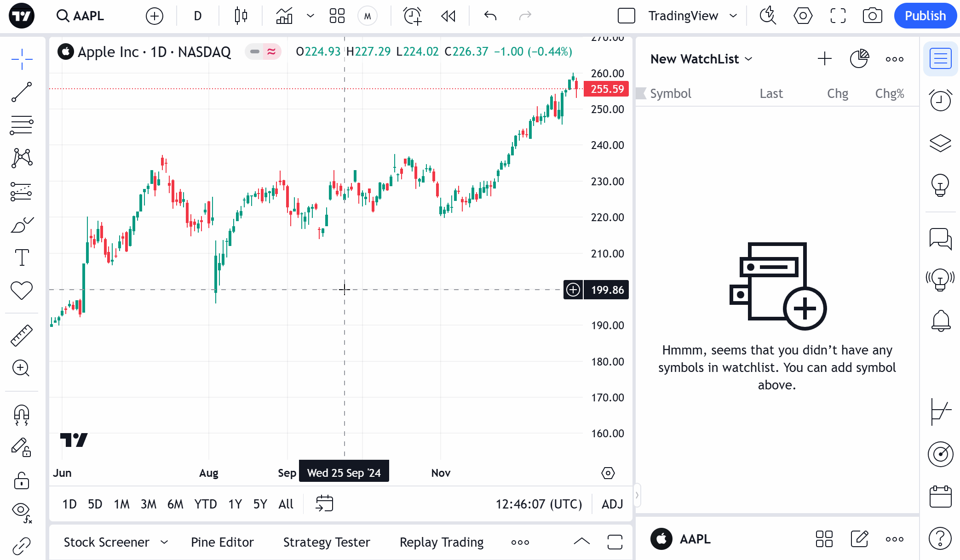Select the trend line drawing tool

(x=22, y=92)
